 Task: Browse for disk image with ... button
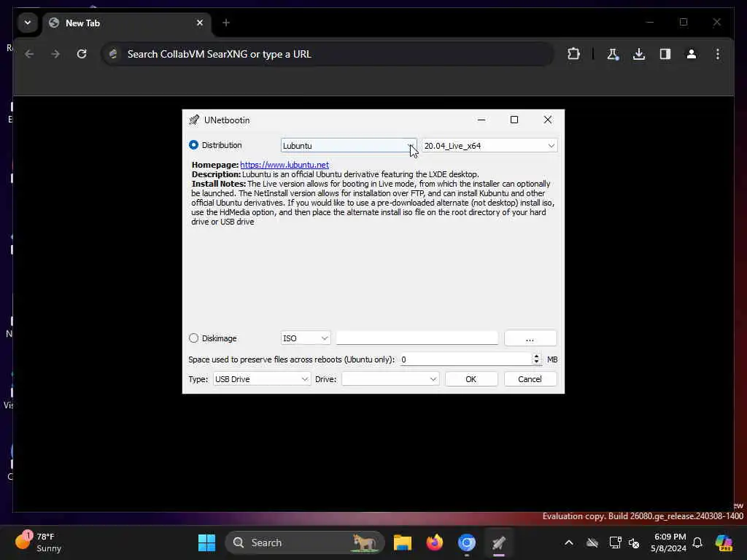530,338
